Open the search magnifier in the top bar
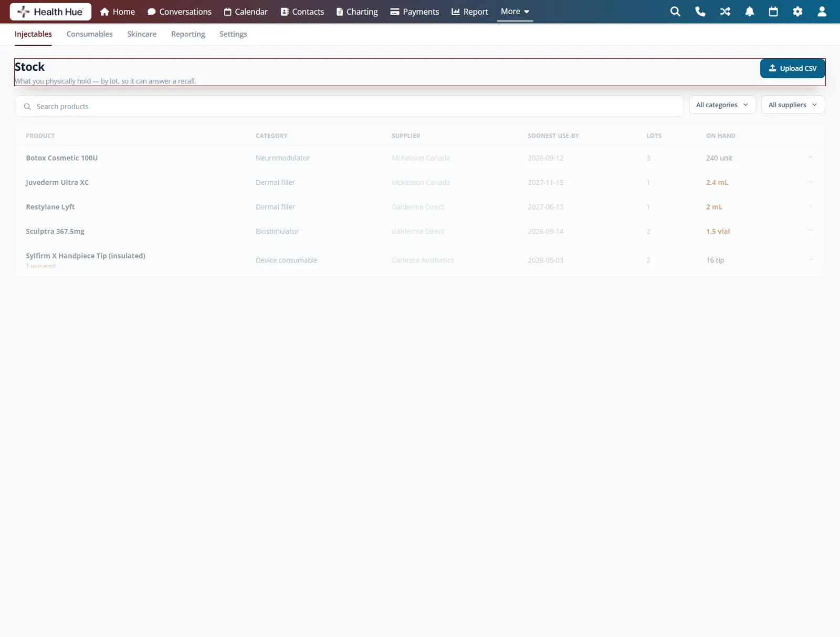The width and height of the screenshot is (840, 637). (x=675, y=12)
